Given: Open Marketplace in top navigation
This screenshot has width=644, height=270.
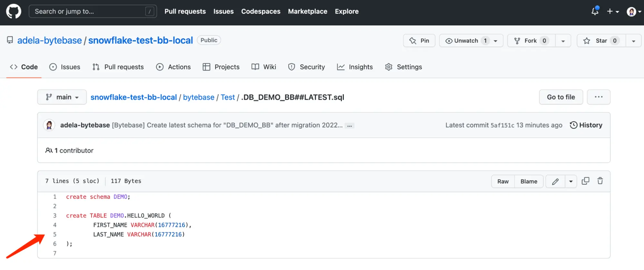Looking at the screenshot, I should click(307, 11).
